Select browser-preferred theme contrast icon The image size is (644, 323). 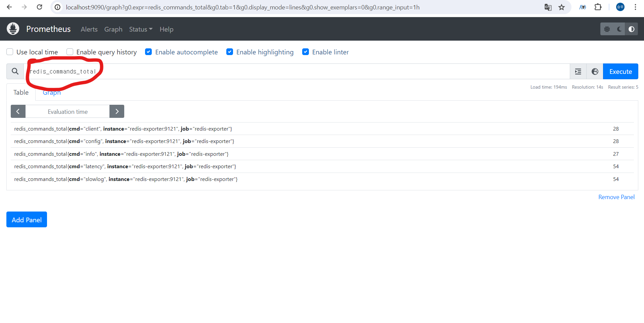click(631, 29)
